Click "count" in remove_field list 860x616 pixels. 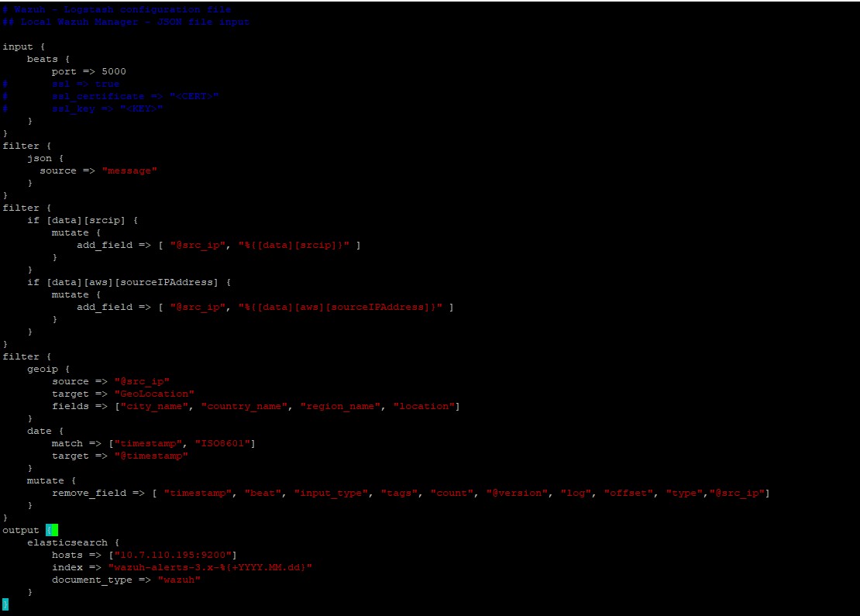[x=452, y=493]
